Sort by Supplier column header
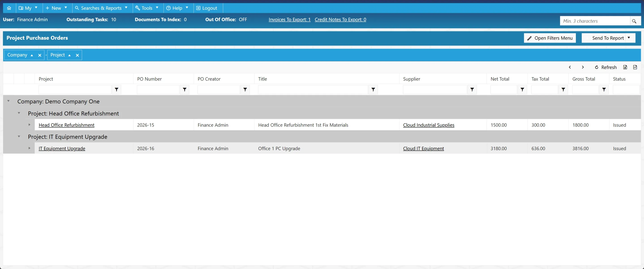The image size is (644, 269). [411, 79]
